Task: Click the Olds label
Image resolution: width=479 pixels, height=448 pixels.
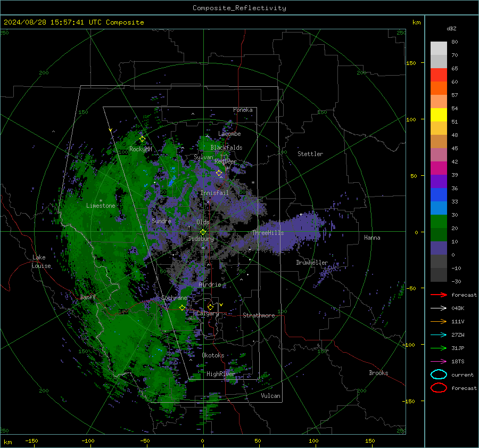Action: pos(203,222)
